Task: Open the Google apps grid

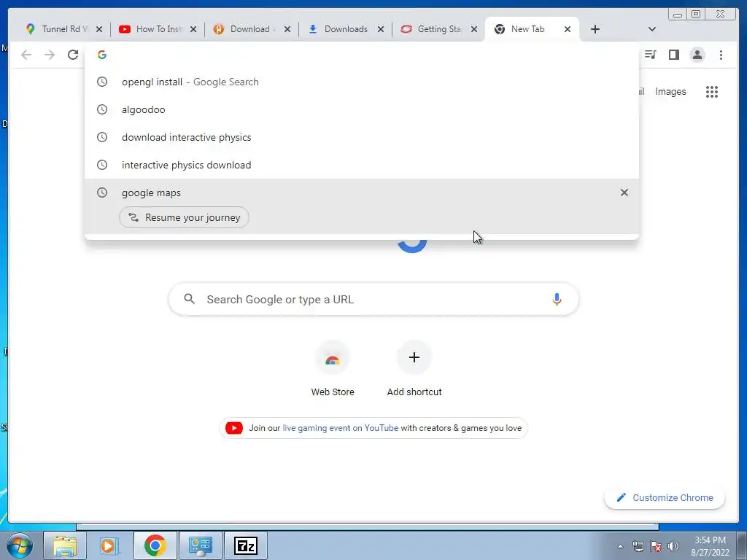Action: pyautogui.click(x=712, y=91)
